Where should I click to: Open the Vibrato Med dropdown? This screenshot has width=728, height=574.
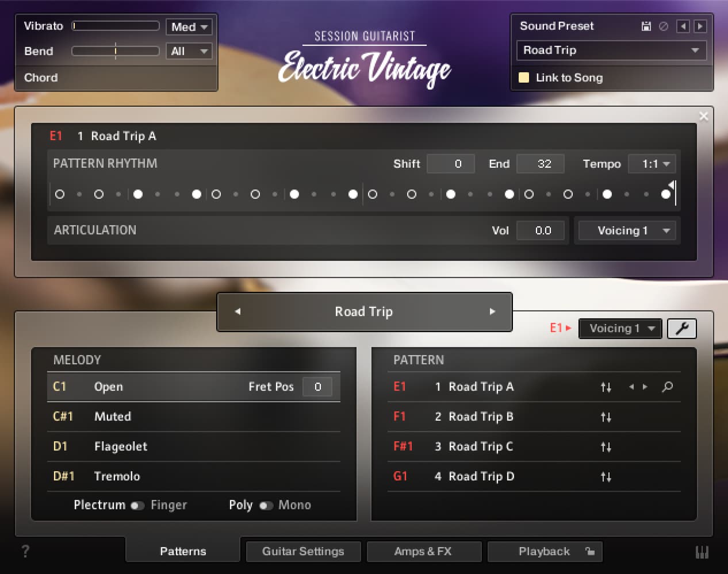189,26
